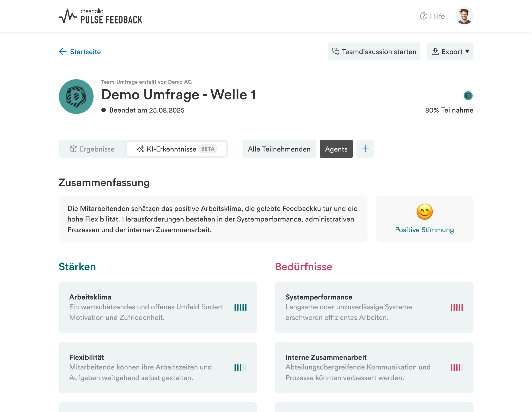Click the Flexibilität strength level bars
Image resolution: width=532 pixels, height=412 pixels.
241,367
